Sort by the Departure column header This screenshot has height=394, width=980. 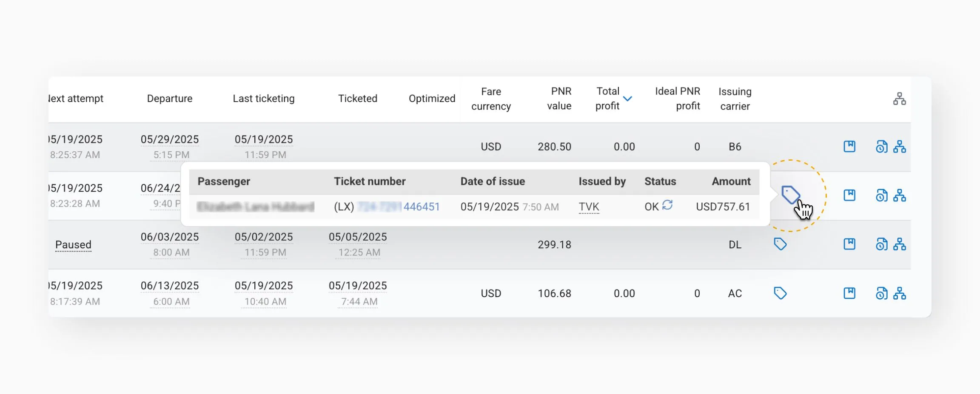point(169,99)
